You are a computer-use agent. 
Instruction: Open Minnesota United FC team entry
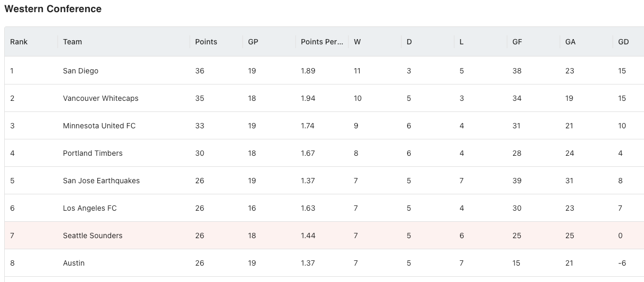(324, 126)
